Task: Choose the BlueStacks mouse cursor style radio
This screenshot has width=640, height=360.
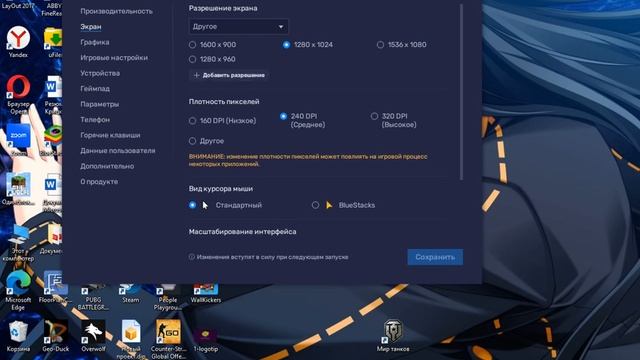Action: point(315,205)
